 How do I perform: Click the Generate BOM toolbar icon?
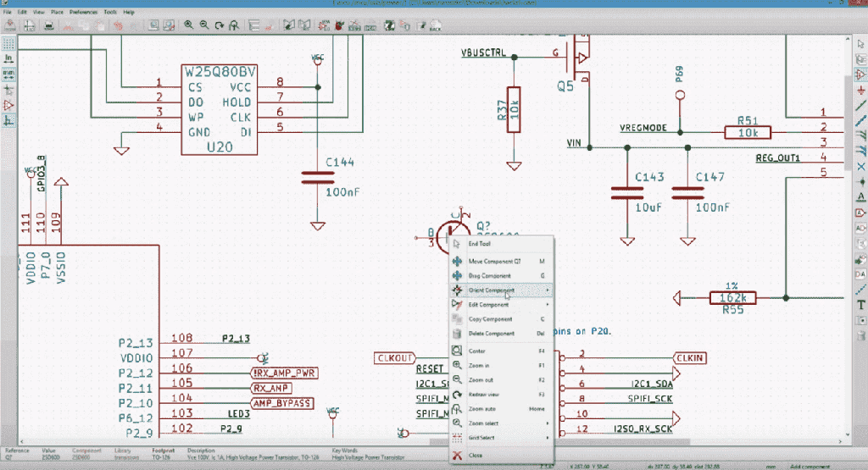coord(370,25)
